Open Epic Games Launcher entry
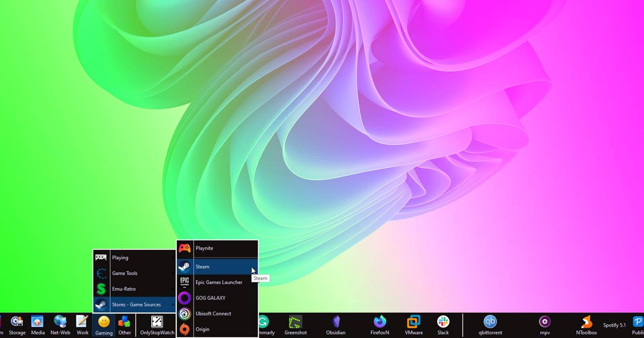 (x=217, y=282)
